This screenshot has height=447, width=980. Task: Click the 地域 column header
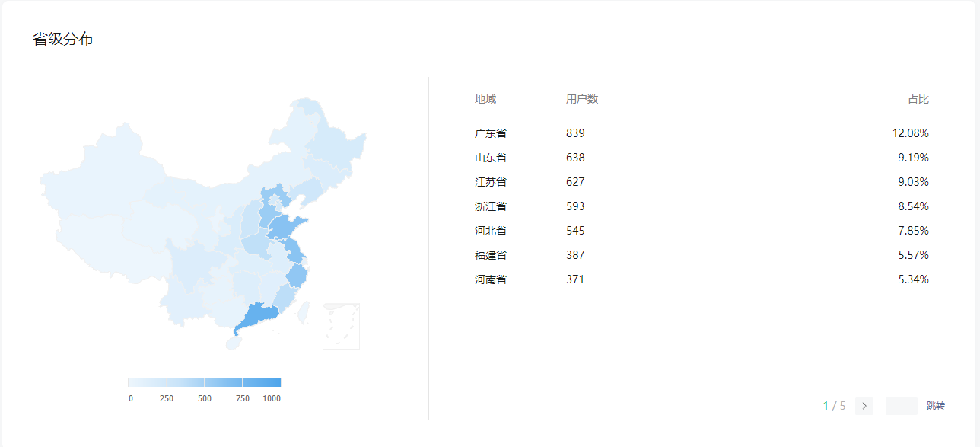[x=485, y=99]
